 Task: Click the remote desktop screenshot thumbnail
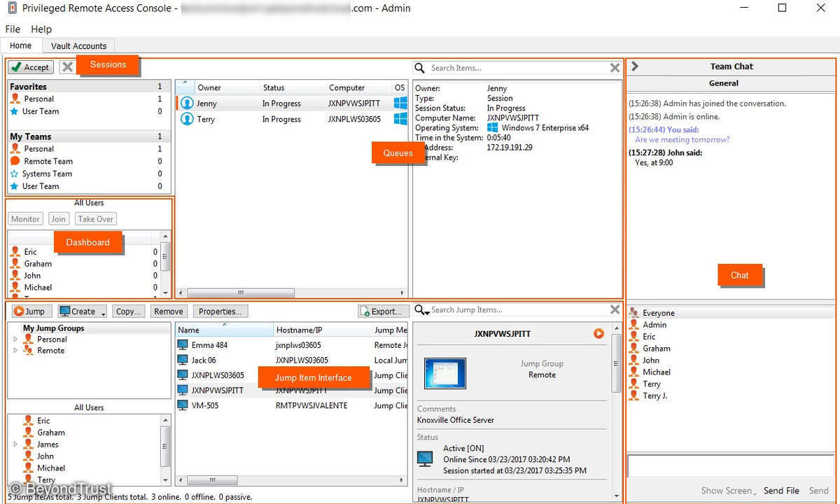tap(445, 373)
